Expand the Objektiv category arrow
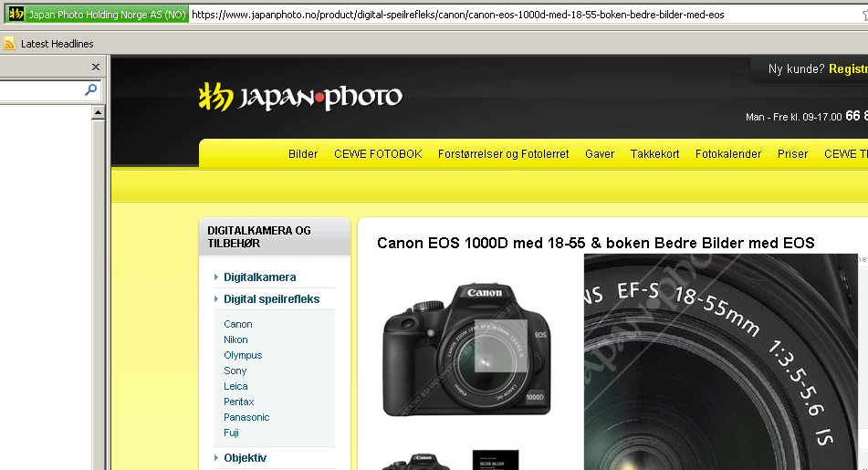Screen dimensions: 868x470 tap(216, 457)
